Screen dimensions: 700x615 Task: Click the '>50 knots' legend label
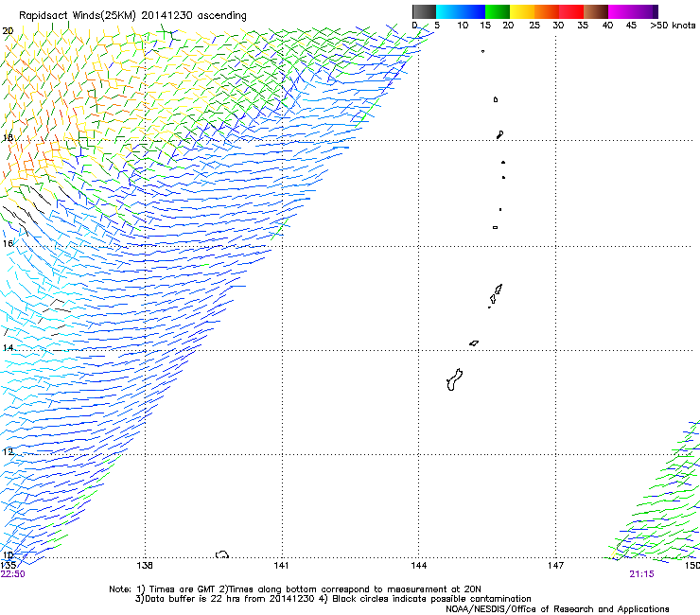click(x=673, y=26)
